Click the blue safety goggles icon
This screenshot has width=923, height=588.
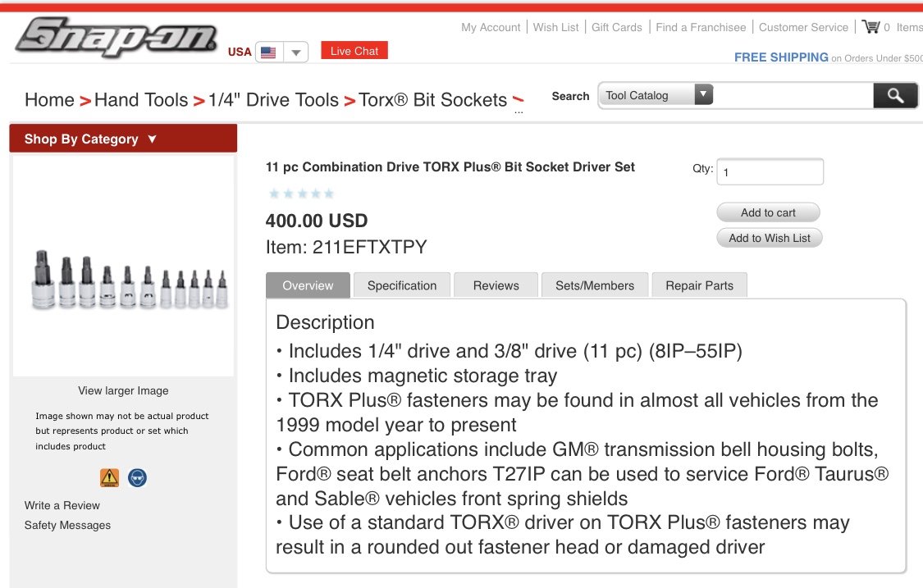click(x=137, y=477)
